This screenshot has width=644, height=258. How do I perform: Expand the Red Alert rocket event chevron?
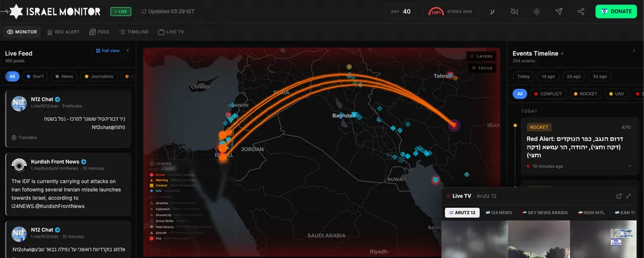click(x=629, y=166)
